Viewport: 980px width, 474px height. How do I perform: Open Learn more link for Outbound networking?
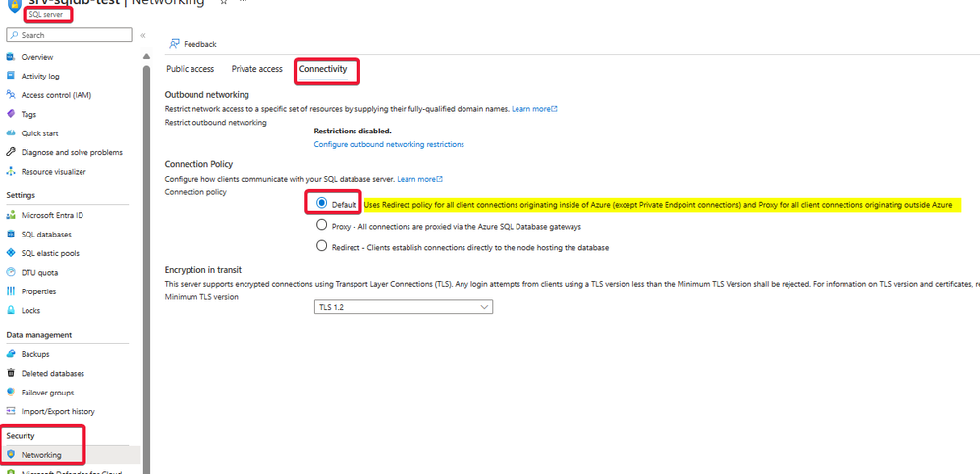point(534,109)
